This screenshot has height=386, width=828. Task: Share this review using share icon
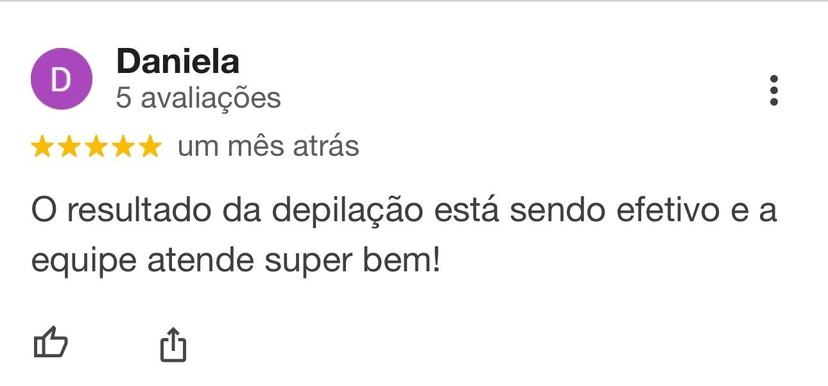(173, 344)
